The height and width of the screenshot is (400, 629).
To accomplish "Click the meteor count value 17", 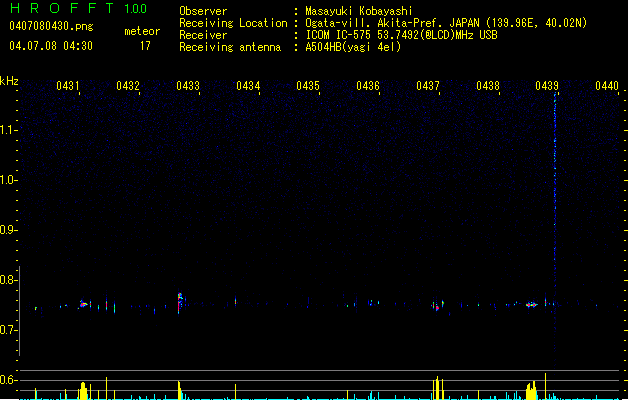I will tap(145, 46).
